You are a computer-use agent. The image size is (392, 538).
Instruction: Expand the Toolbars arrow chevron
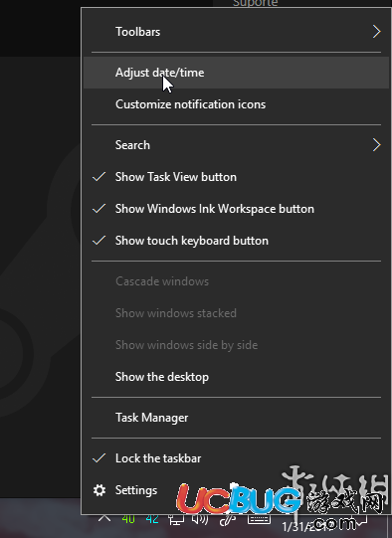pyautogui.click(x=376, y=32)
